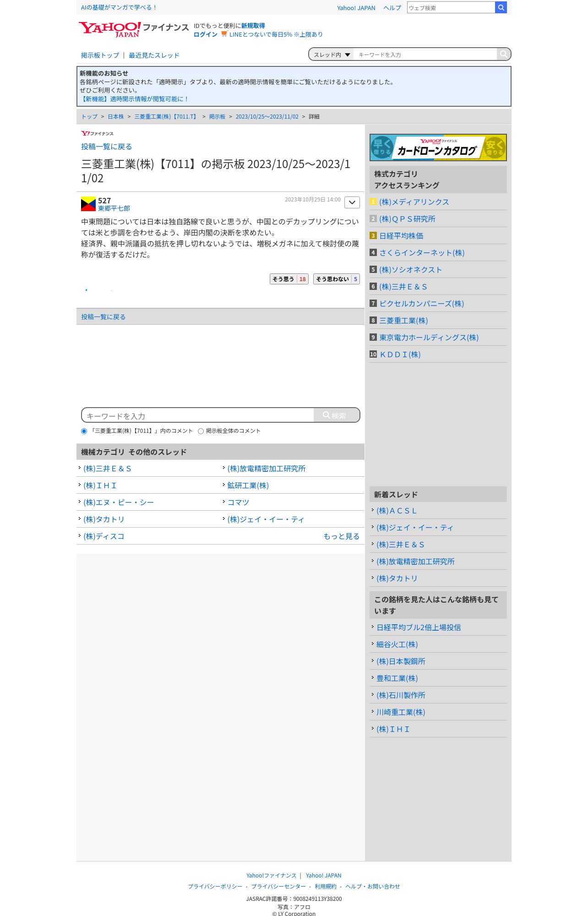588x916 pixels.
Task: Click the thread search magnifier icon
Action: point(503,54)
